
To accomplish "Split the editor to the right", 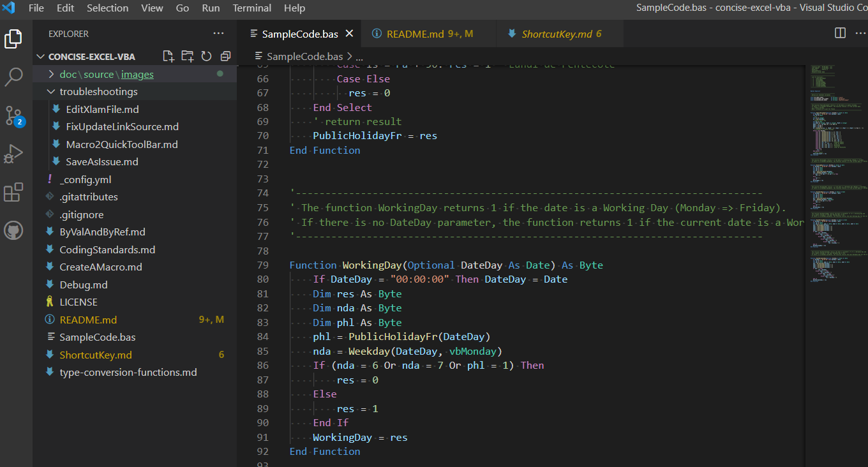I will coord(841,33).
